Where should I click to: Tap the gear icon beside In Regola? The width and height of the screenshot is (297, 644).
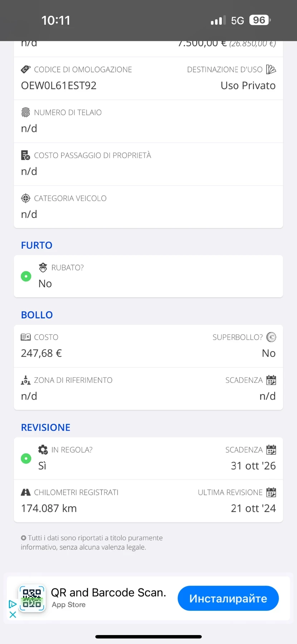click(x=43, y=450)
